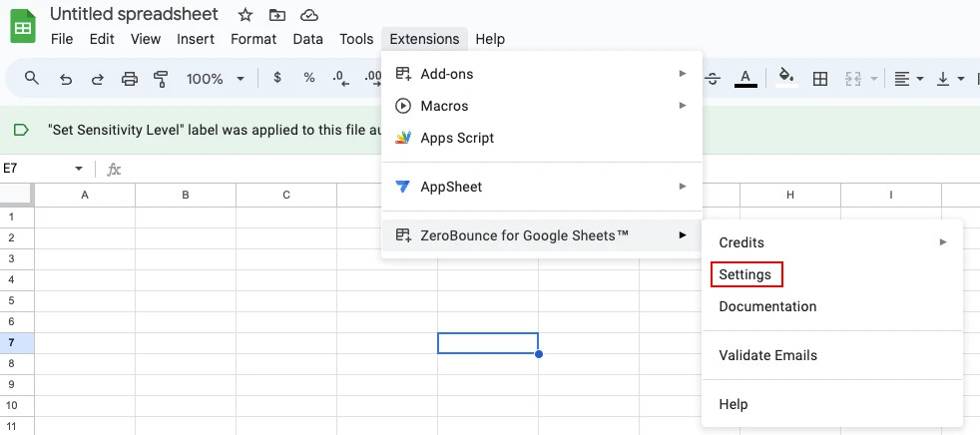Open Settings in ZeroBounce submenu
This screenshot has height=435, width=980.
click(745, 274)
